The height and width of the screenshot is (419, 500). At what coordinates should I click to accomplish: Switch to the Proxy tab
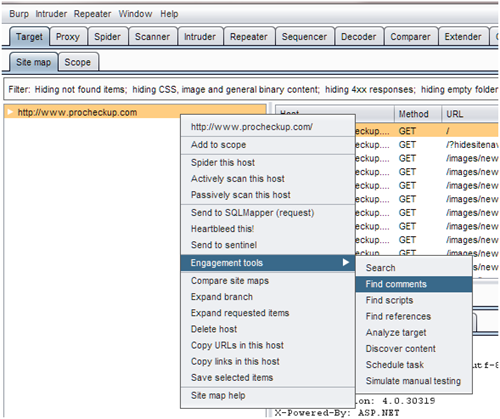[x=68, y=37]
